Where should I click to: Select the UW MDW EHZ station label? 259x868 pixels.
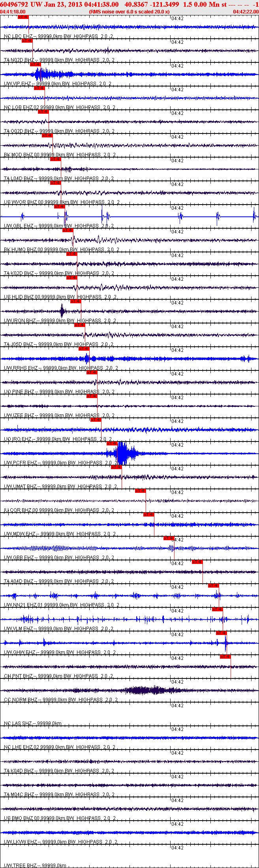60,534
